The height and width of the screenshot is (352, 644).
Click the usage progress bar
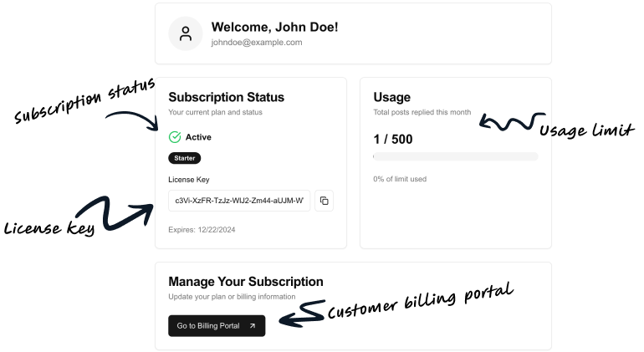click(455, 156)
